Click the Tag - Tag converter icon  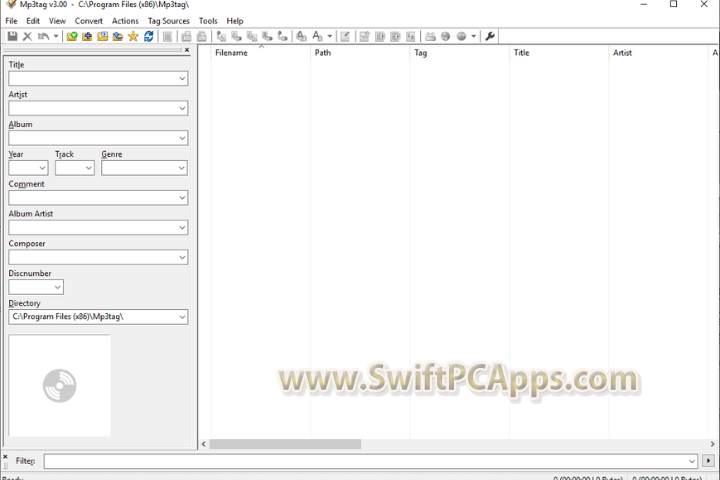(283, 36)
